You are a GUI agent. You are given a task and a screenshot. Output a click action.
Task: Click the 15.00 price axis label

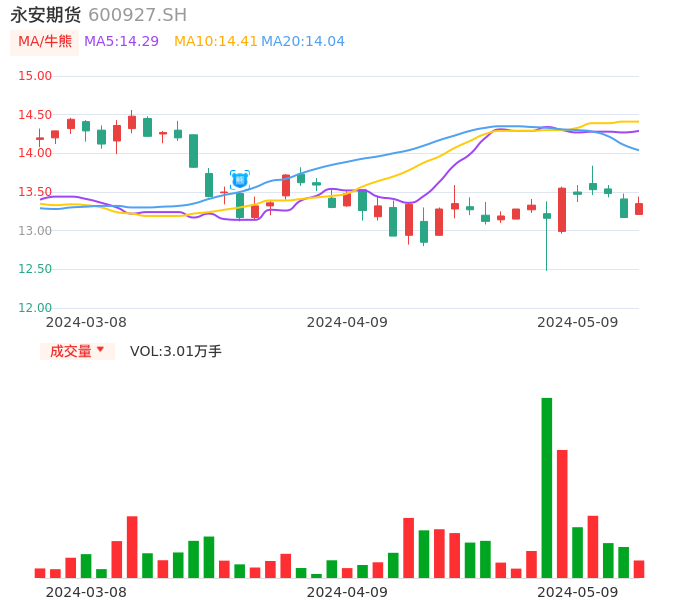click(35, 76)
